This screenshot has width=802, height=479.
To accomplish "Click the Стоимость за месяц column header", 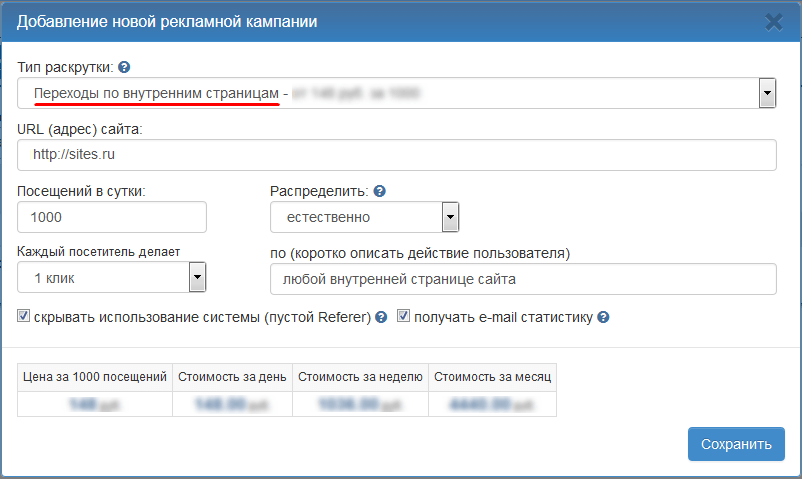I will pyautogui.click(x=492, y=377).
